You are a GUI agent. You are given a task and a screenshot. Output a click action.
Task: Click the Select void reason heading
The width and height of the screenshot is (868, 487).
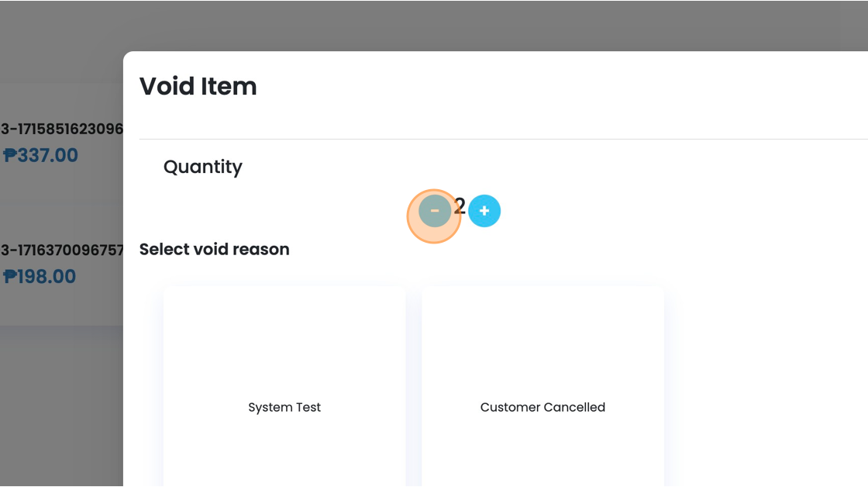click(x=214, y=250)
